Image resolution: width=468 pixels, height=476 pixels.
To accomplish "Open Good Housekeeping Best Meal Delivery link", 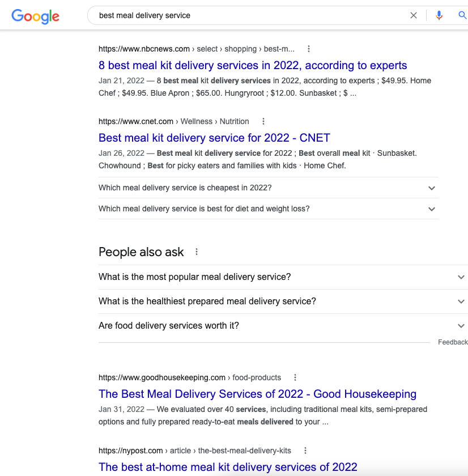I will click(x=257, y=394).
